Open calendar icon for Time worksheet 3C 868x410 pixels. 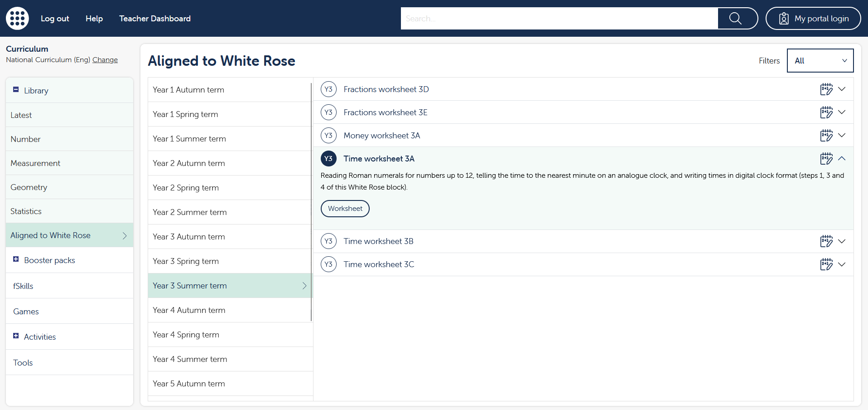(x=826, y=264)
